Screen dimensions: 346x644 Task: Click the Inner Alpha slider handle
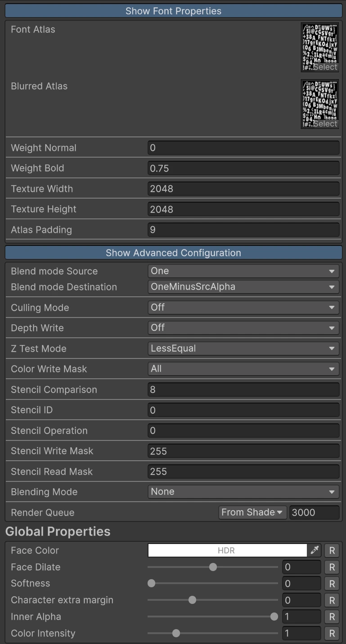click(x=274, y=617)
